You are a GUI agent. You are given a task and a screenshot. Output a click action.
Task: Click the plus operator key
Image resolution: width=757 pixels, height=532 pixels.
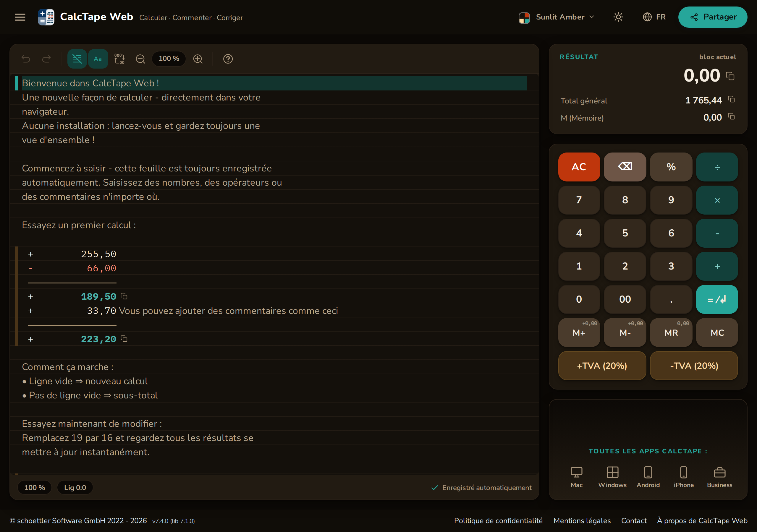(x=717, y=266)
